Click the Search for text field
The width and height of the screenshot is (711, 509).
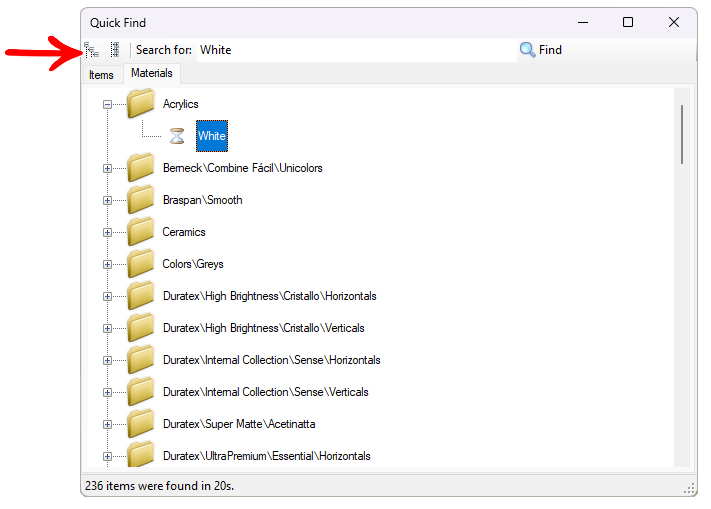click(357, 50)
